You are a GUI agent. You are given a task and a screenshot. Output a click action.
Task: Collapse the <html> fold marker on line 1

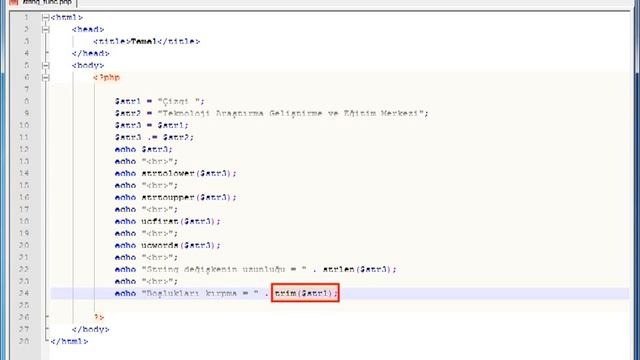pos(45,18)
